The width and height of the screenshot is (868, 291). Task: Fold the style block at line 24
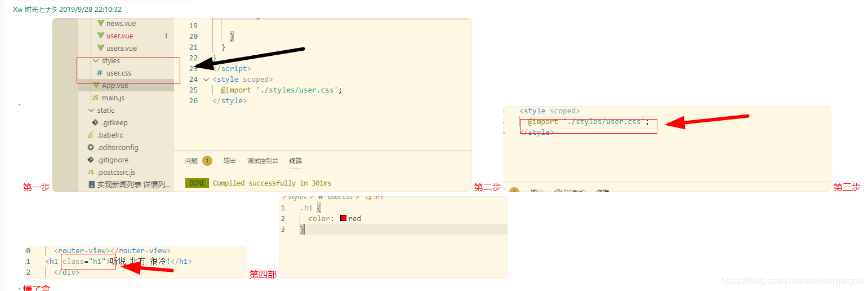[206, 80]
